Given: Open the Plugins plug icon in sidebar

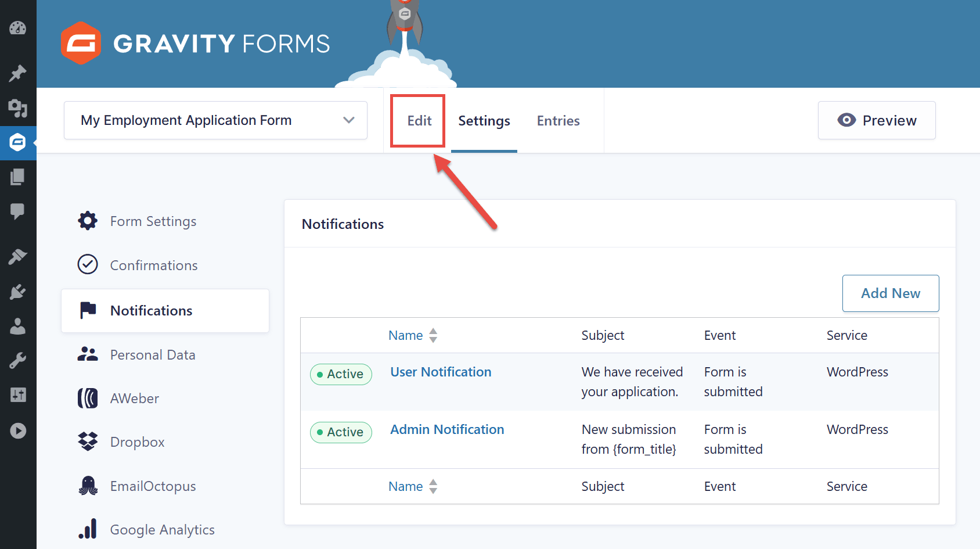Looking at the screenshot, I should [x=18, y=292].
